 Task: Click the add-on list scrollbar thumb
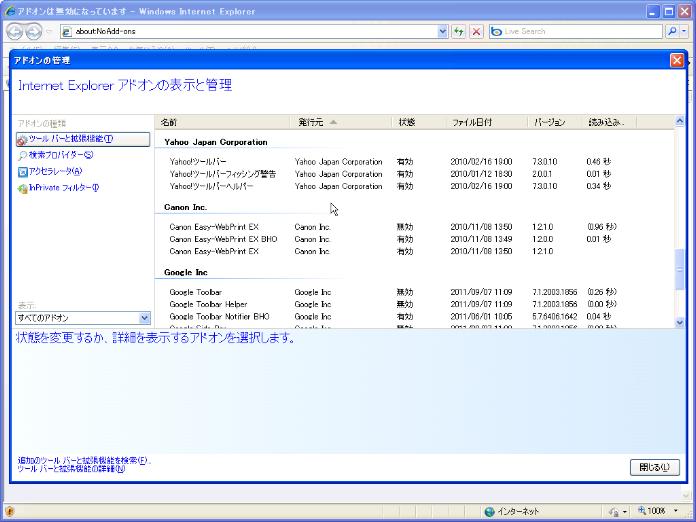(x=680, y=269)
